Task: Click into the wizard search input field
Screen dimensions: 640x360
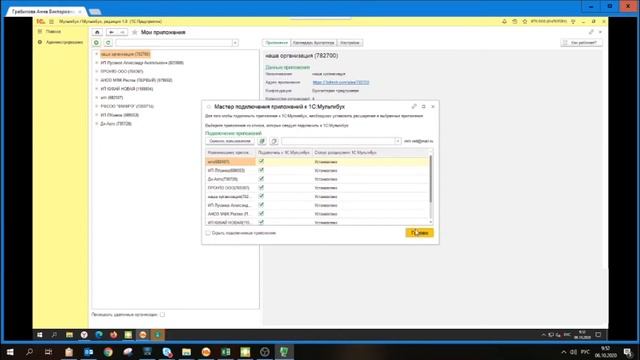Action: click(338, 141)
